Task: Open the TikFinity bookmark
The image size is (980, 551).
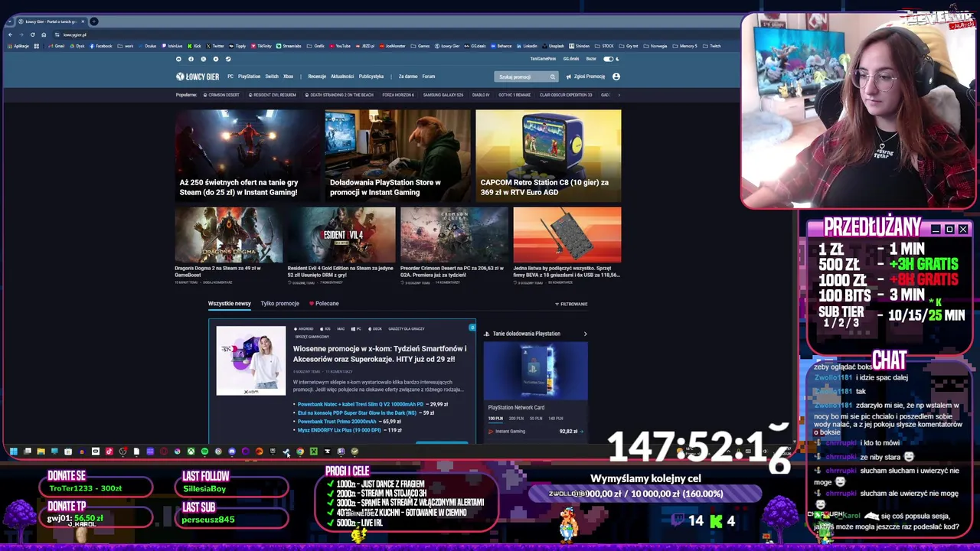Action: coord(261,46)
